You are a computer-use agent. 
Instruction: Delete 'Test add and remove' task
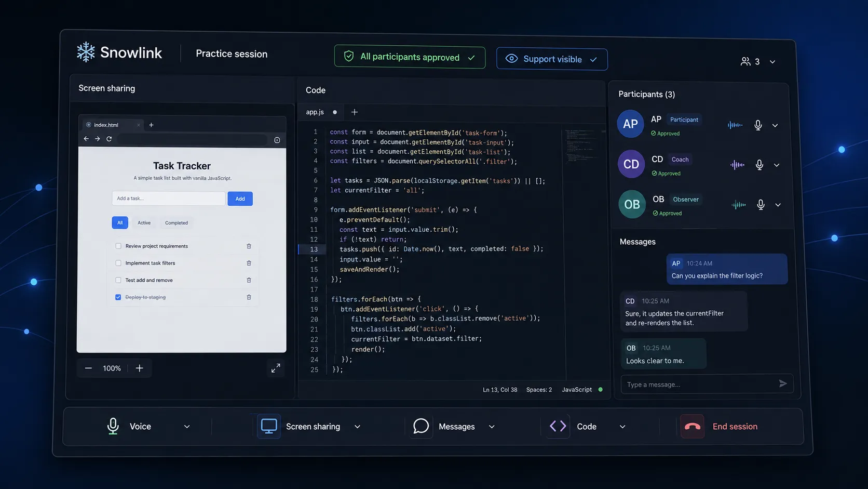tap(249, 280)
